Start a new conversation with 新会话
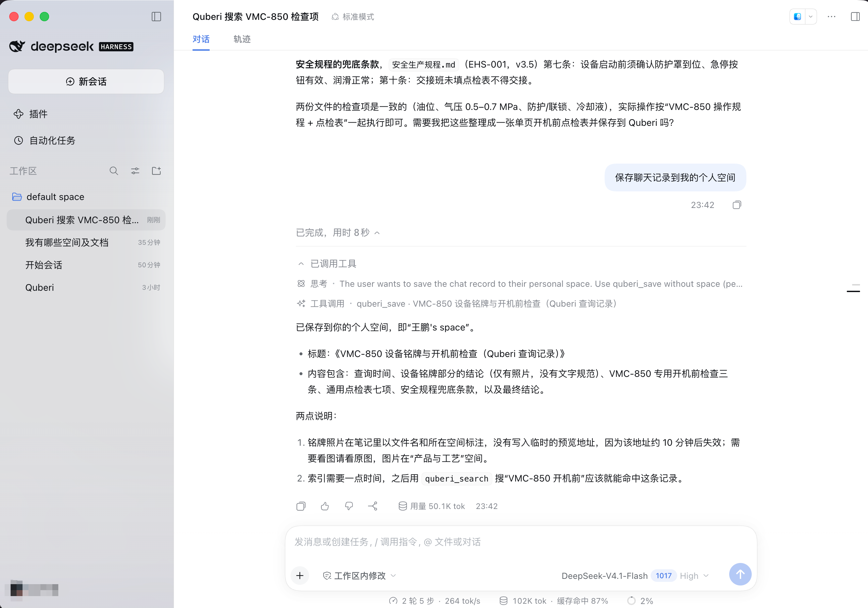Viewport: 868px width, 608px height. (86, 81)
